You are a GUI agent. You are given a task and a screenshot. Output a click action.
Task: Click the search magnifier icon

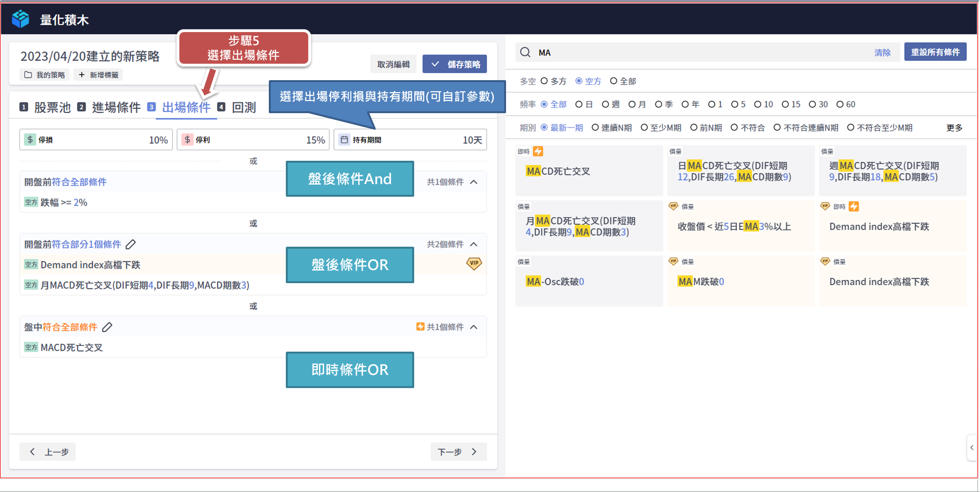pyautogui.click(x=525, y=52)
